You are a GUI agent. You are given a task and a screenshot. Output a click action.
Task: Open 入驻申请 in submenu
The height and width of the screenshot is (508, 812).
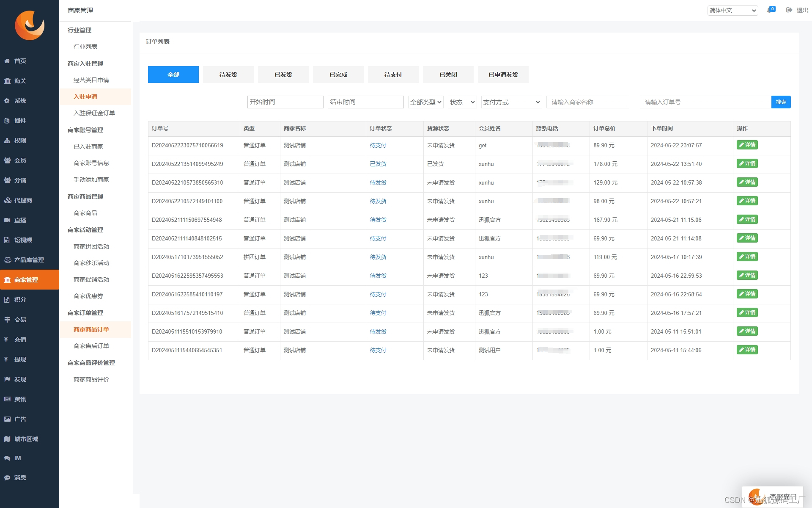coord(85,97)
